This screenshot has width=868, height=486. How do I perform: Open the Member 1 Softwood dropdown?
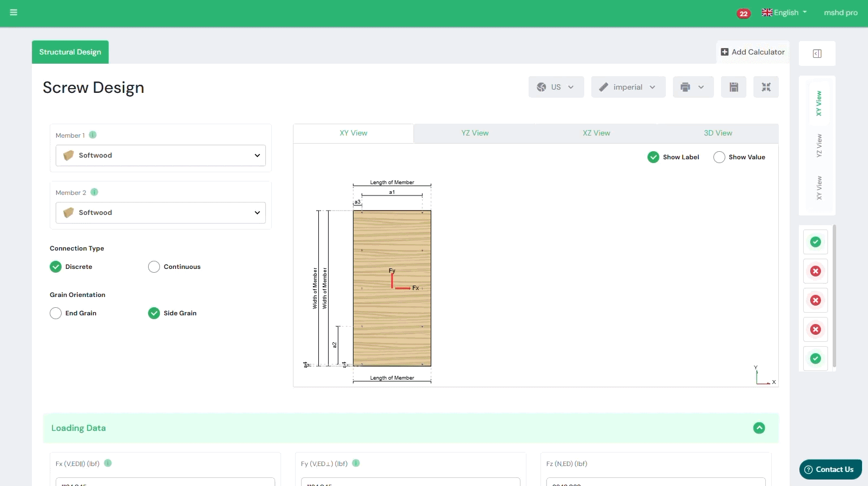161,156
